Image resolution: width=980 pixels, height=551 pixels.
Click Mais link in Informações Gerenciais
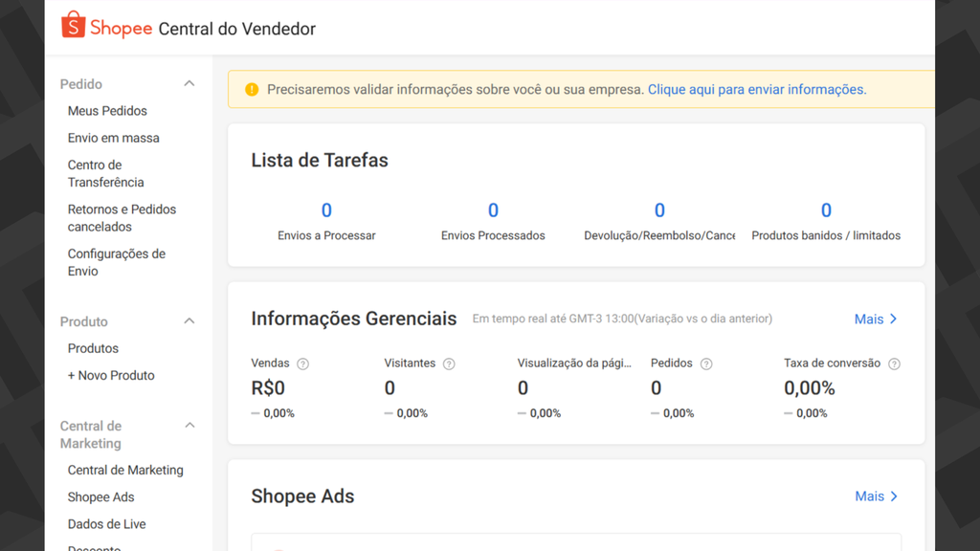click(x=876, y=319)
